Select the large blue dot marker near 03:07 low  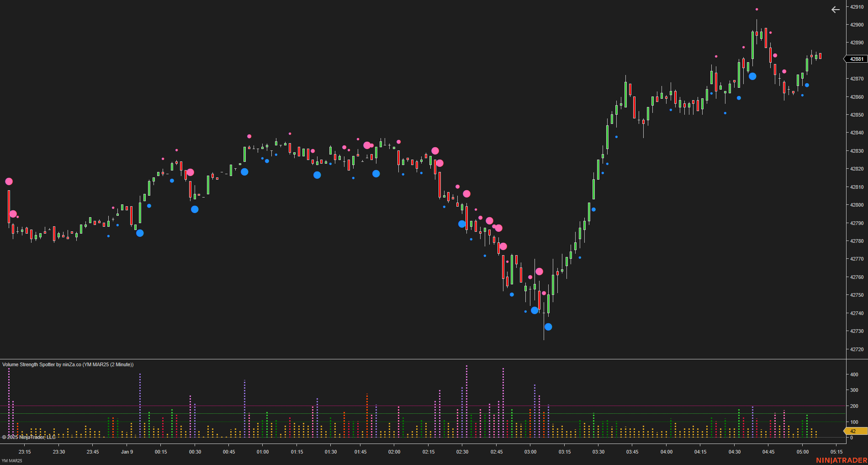[x=548, y=326]
